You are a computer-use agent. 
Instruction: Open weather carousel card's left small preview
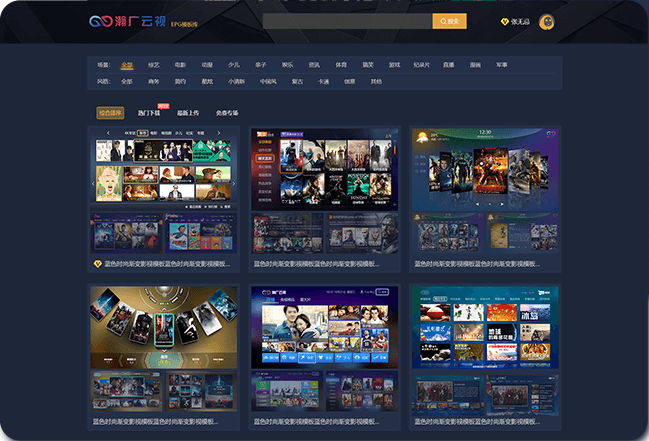(448, 233)
